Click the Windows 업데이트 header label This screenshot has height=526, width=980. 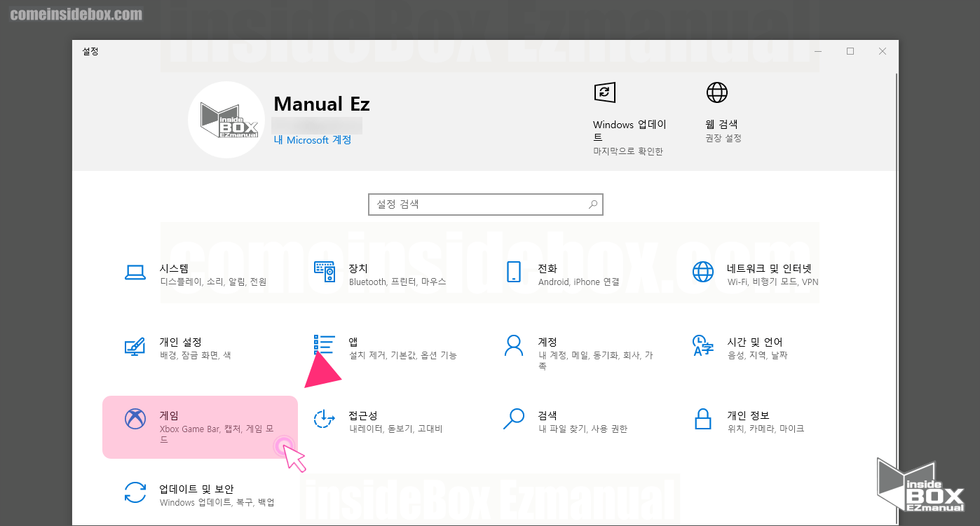pyautogui.click(x=629, y=131)
